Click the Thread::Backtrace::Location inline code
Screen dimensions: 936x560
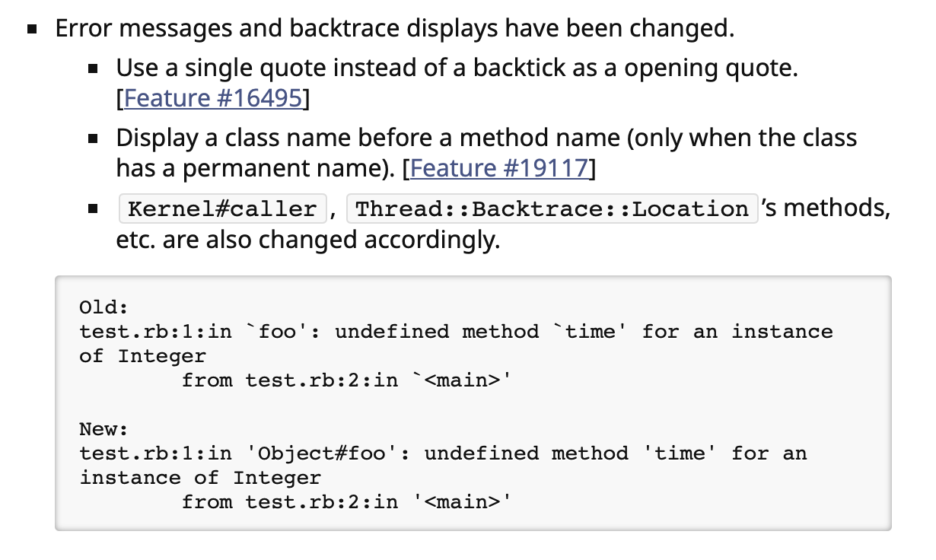click(x=552, y=208)
